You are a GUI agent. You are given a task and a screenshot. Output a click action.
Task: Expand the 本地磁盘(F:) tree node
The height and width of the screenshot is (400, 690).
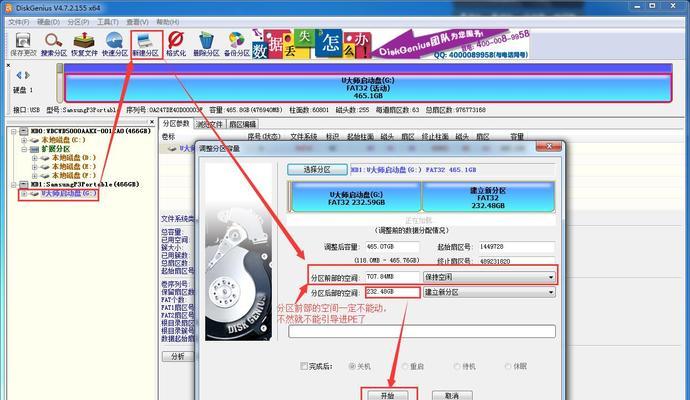click(x=35, y=176)
